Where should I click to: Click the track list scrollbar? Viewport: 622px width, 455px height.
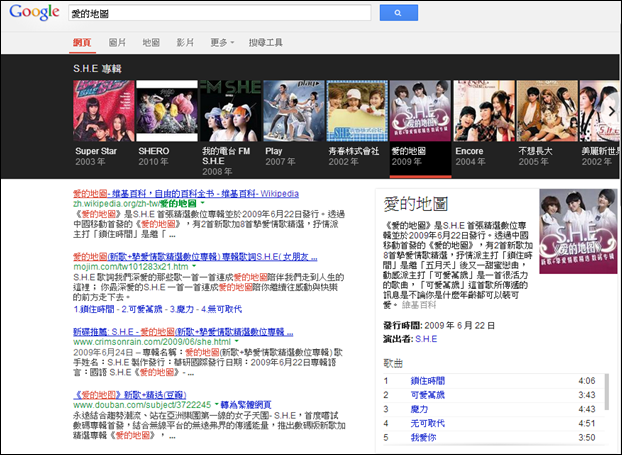606,392
